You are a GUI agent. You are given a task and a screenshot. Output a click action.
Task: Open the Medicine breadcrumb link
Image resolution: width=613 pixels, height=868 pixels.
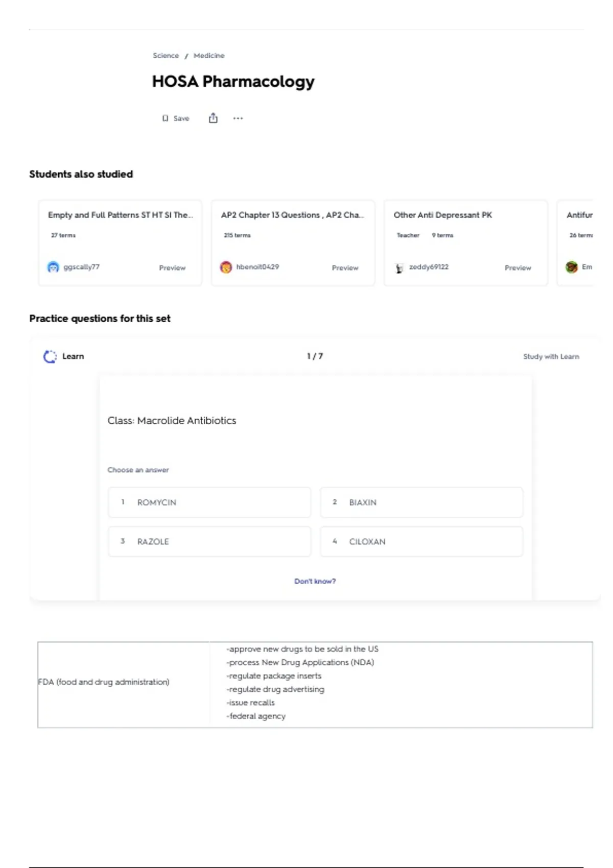(209, 56)
